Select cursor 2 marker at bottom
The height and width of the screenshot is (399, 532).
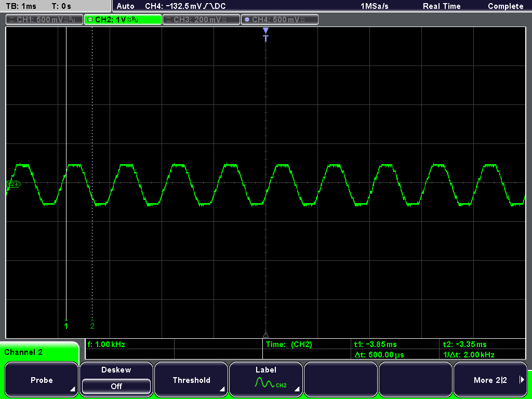click(x=92, y=326)
